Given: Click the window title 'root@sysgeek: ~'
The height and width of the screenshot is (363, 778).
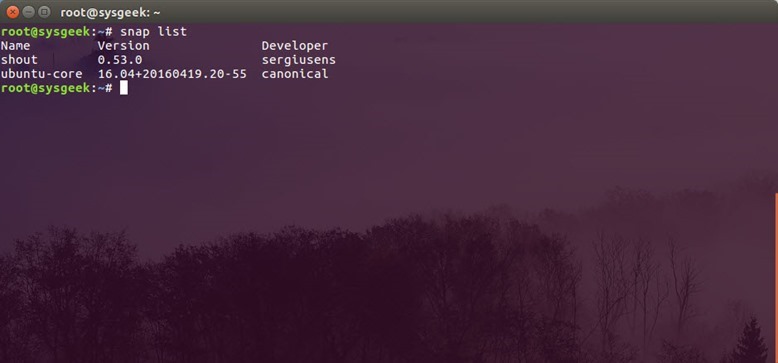Looking at the screenshot, I should click(110, 12).
